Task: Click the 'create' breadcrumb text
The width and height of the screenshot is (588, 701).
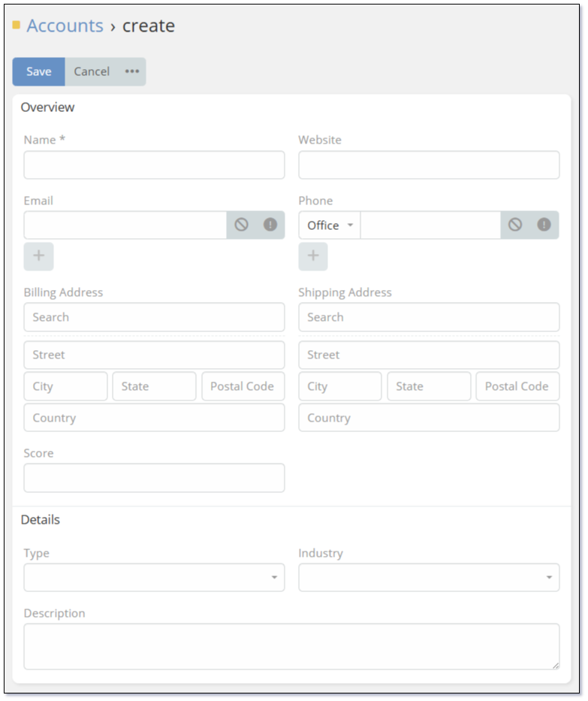Action: [x=149, y=26]
